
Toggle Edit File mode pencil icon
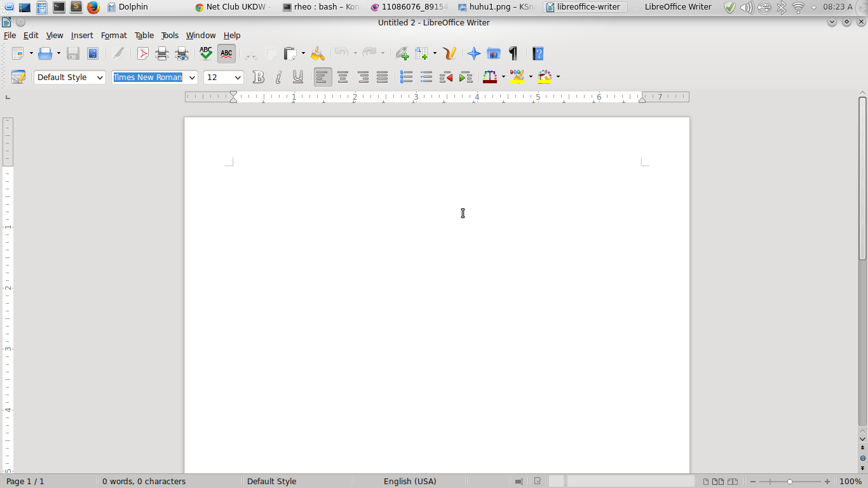coord(118,53)
